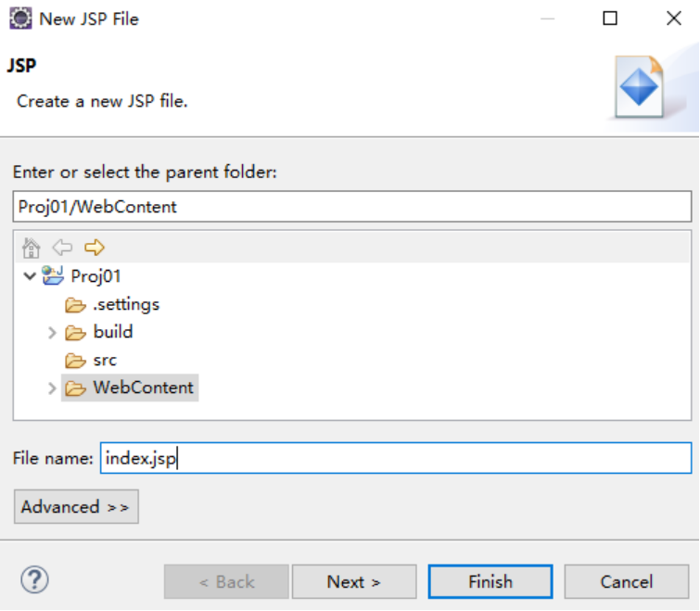Screen dimensions: 700x611
Task: Click the Eclipse icon in title bar
Action: [20, 19]
